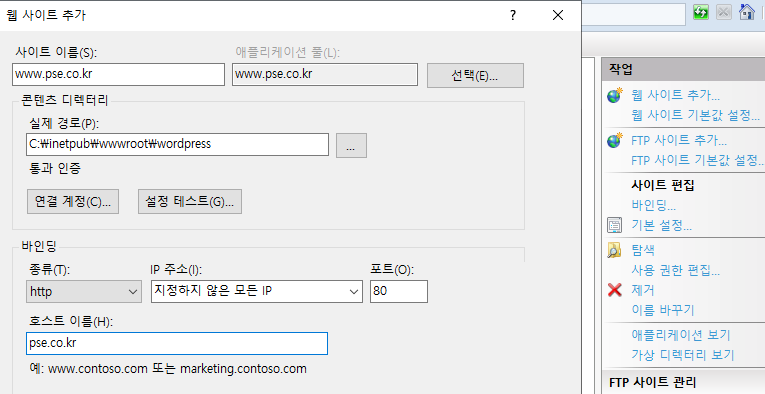Viewport: 765px width, 394px height.
Task: Click the 선택(E)... button
Action: [475, 76]
